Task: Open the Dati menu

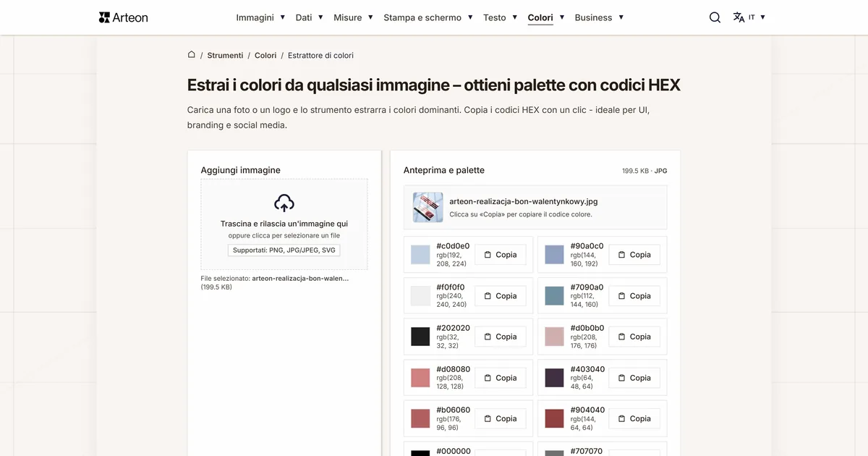Action: [x=304, y=17]
